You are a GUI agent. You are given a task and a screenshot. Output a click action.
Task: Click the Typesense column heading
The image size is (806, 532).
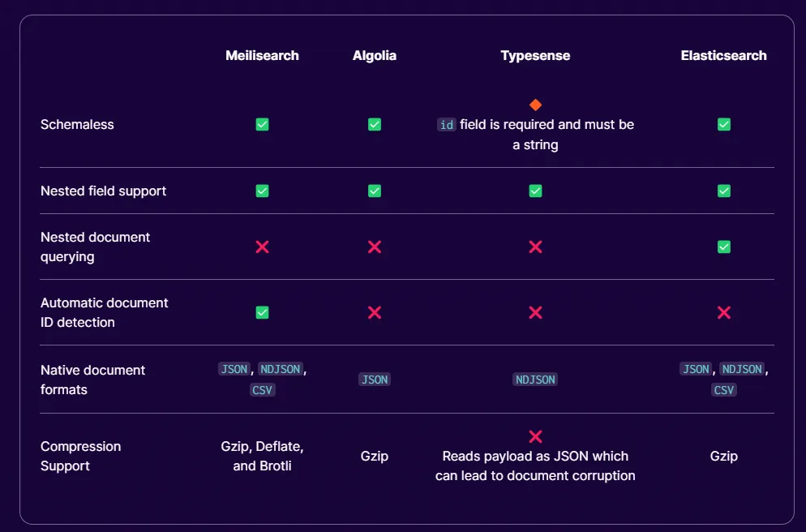pyautogui.click(x=535, y=56)
